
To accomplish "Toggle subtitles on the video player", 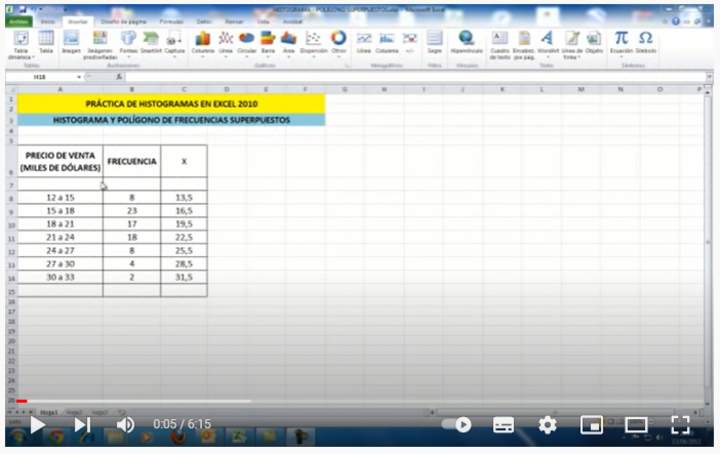I will coord(503,424).
